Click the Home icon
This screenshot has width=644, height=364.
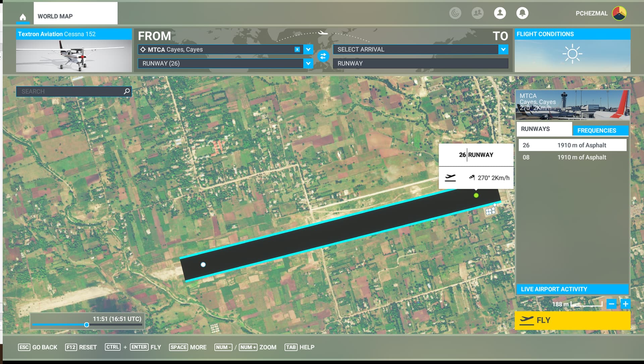[x=23, y=16]
